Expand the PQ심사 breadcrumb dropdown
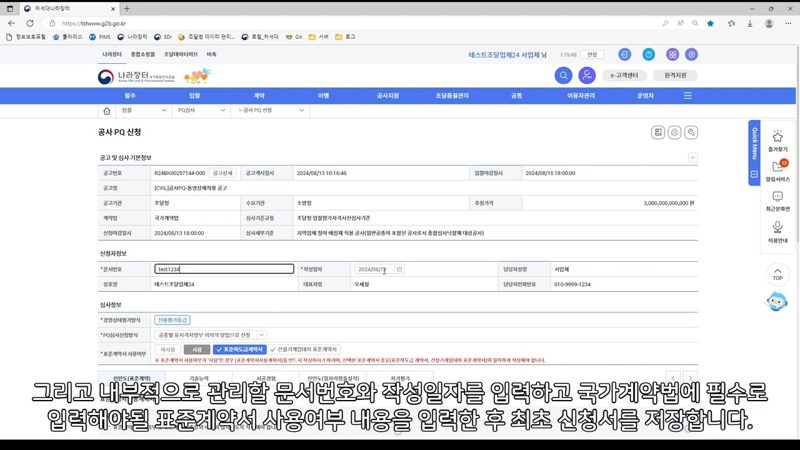Image resolution: width=800 pixels, height=450 pixels. click(x=201, y=110)
